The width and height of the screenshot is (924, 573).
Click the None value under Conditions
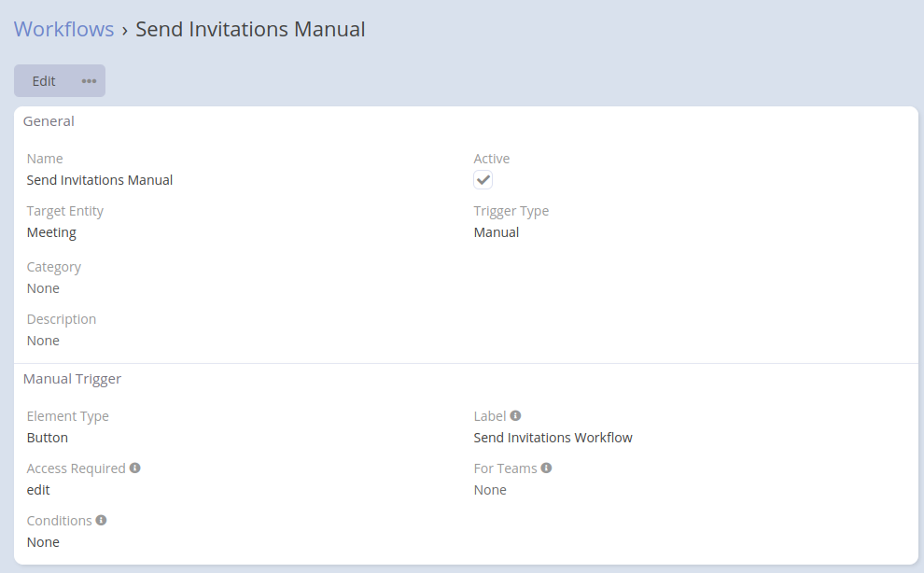click(43, 542)
